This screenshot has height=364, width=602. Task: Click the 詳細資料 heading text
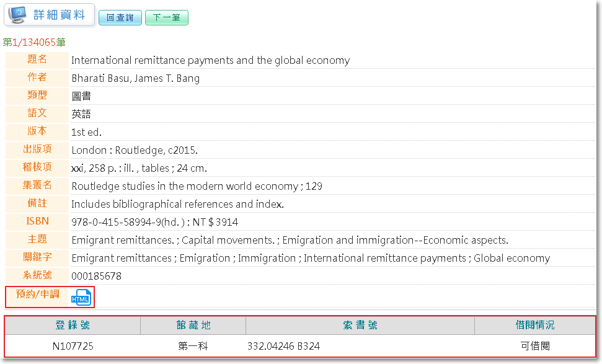(x=60, y=15)
